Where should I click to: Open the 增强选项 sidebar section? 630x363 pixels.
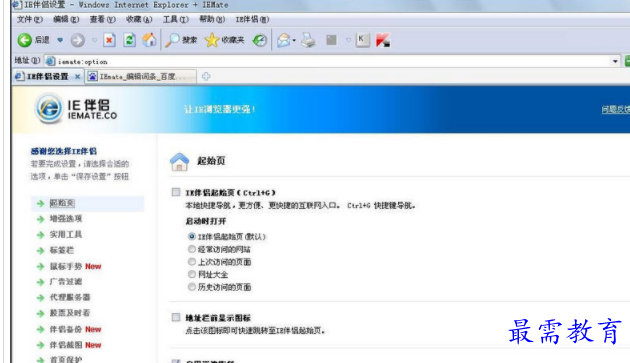tap(65, 219)
